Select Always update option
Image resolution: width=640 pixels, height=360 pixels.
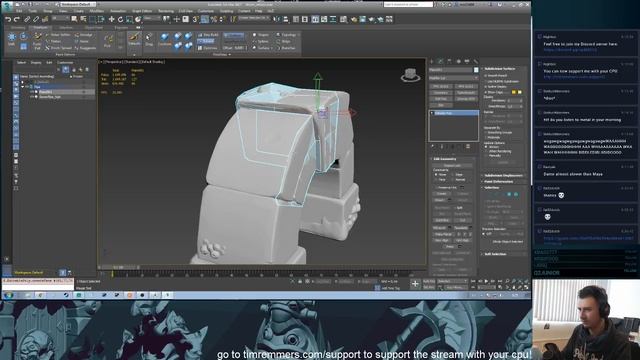point(486,147)
